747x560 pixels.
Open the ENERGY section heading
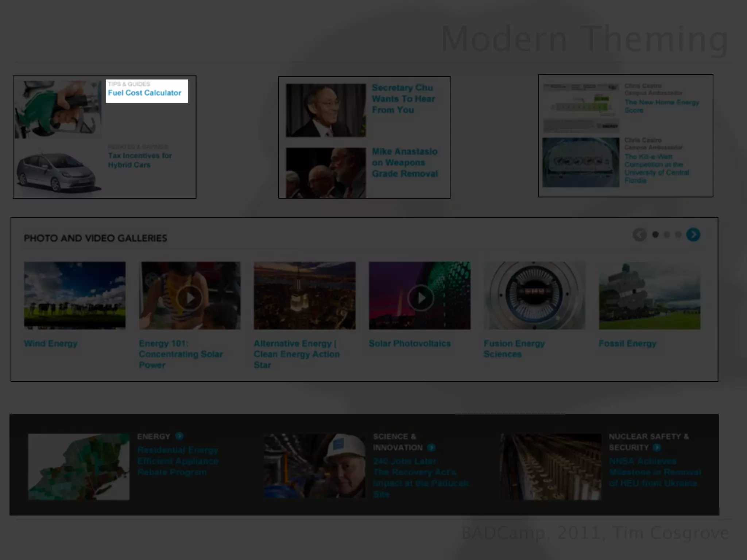tap(154, 436)
